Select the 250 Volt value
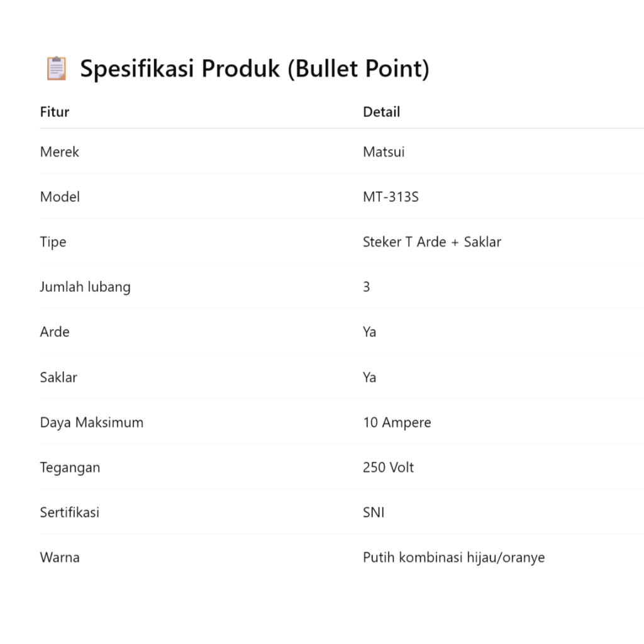Viewport: 644px width, 644px height. click(388, 467)
